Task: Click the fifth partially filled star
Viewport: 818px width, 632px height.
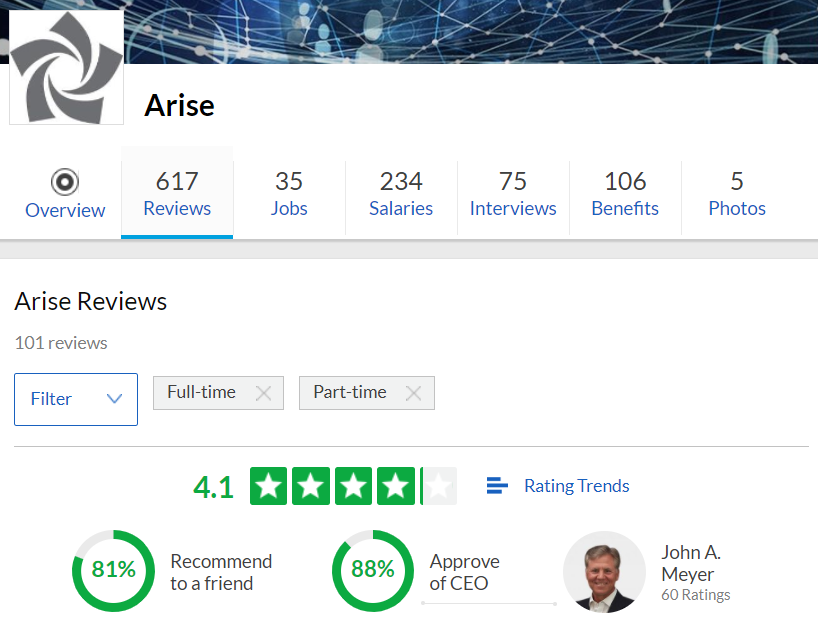Action: [438, 486]
